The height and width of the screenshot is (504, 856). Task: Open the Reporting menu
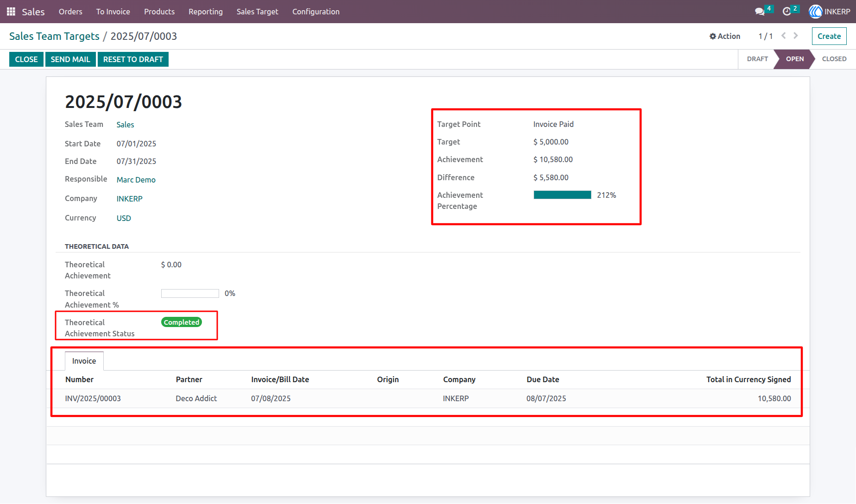206,12
